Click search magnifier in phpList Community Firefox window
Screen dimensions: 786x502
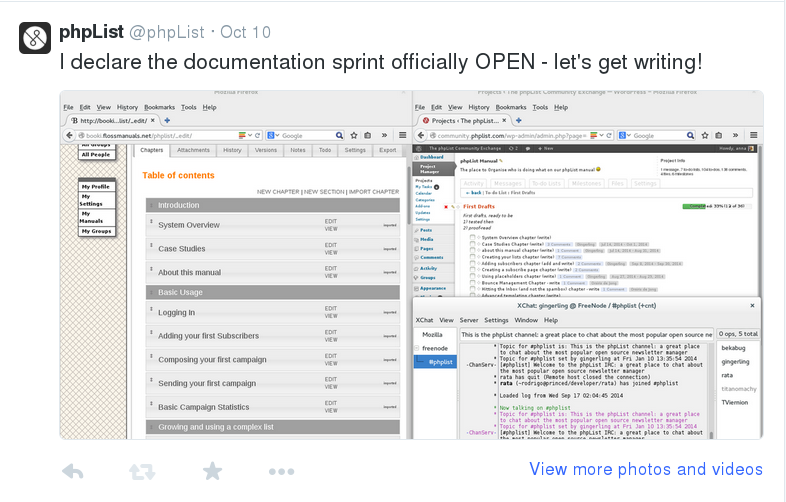click(690, 135)
